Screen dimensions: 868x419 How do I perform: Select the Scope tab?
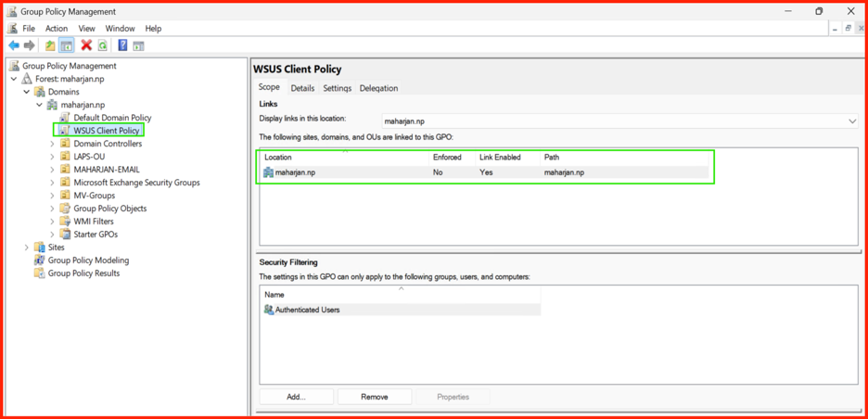click(270, 87)
